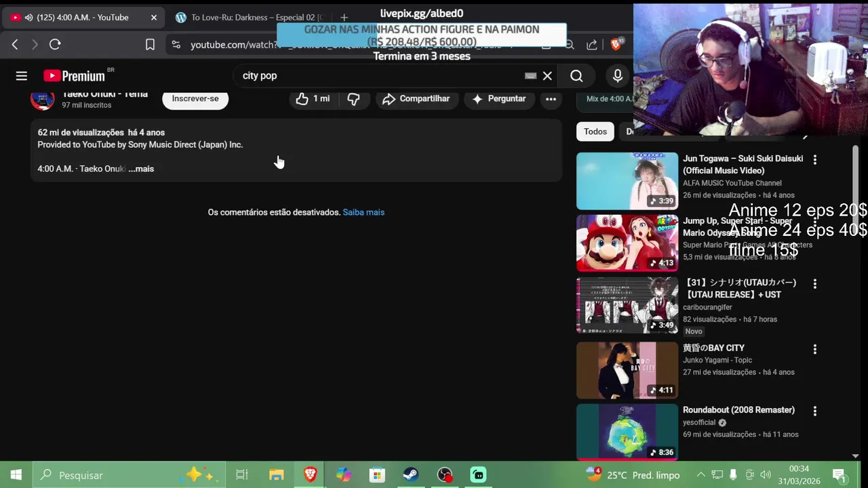Open options for Roundabout 2008 Remaster

click(814, 411)
